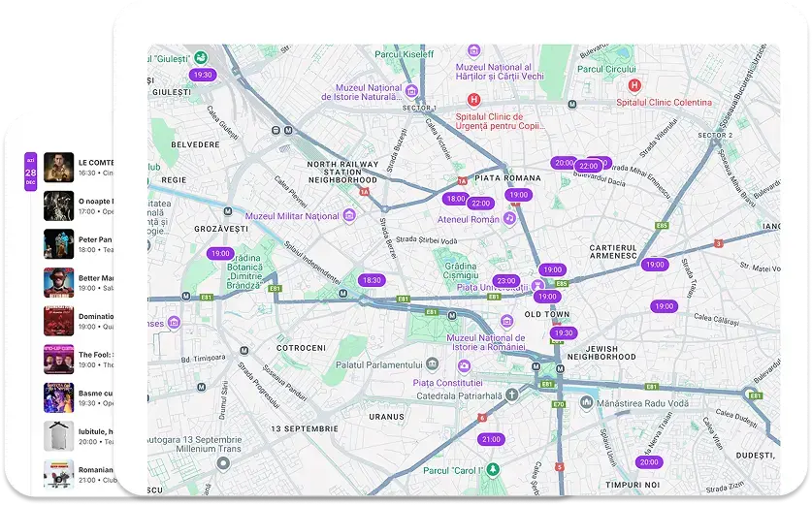The width and height of the screenshot is (812, 505).
Task: Open the The Fool event thumbnail
Action: coord(58,359)
